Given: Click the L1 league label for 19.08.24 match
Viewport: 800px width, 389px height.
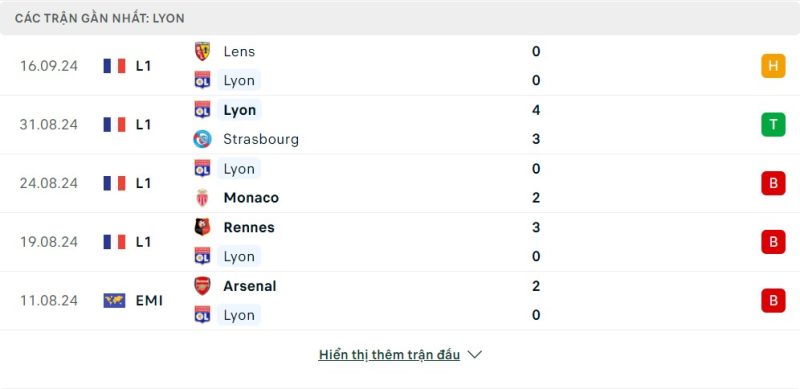Looking at the screenshot, I should click(x=143, y=242).
